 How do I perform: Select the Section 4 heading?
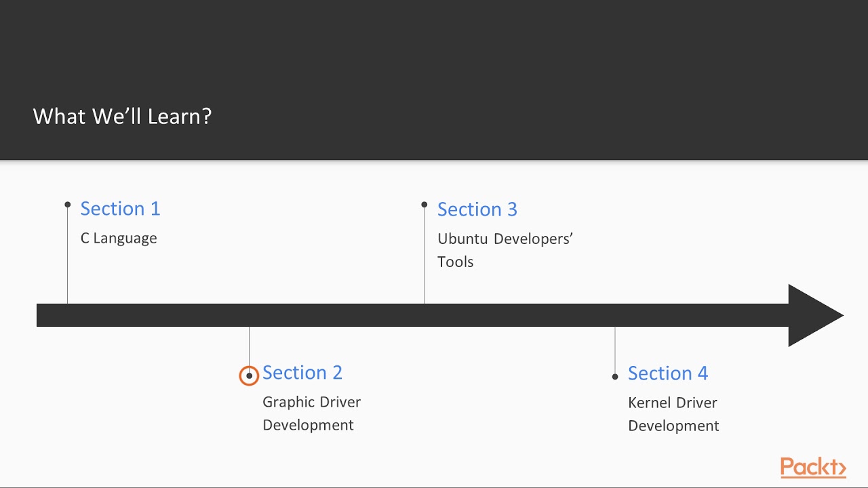(x=667, y=373)
